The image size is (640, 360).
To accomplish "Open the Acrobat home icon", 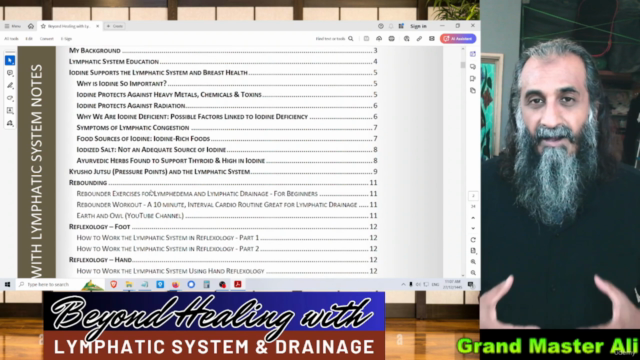I will coord(31,26).
